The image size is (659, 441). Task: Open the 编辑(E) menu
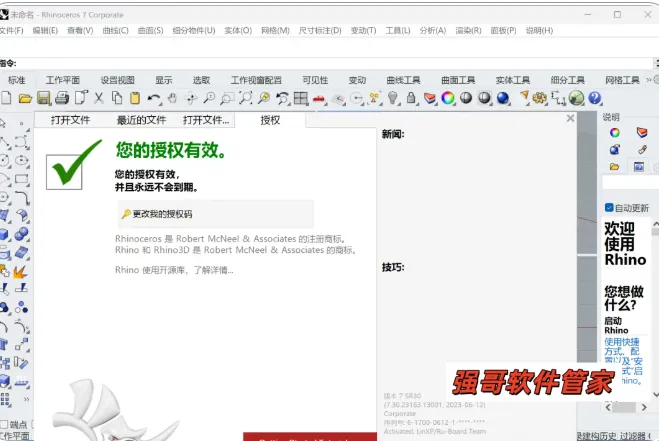tap(45, 30)
